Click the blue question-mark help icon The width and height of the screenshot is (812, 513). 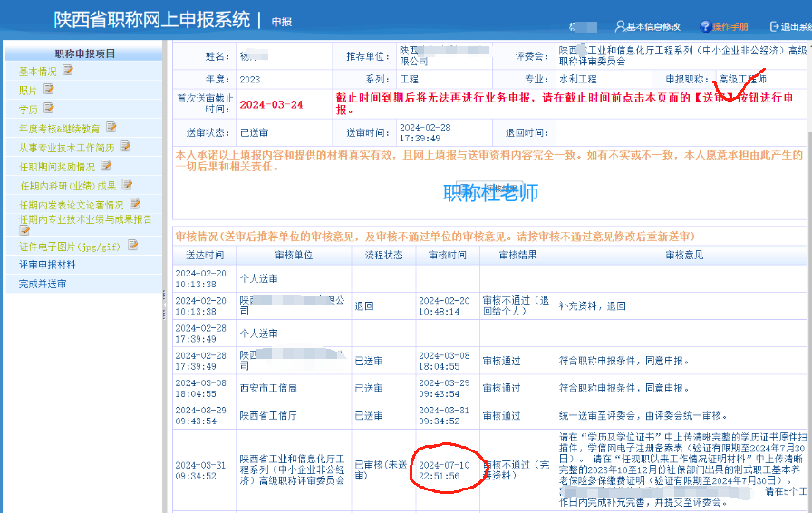704,27
